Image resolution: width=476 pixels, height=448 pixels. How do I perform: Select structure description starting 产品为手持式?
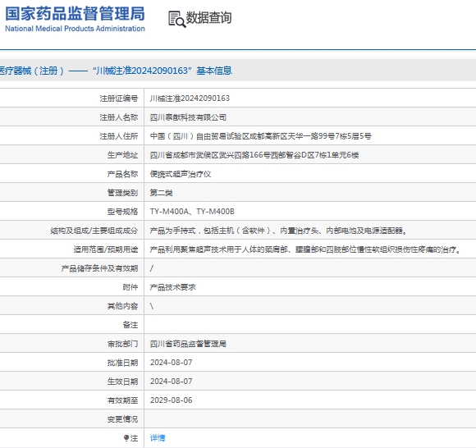[278, 231]
